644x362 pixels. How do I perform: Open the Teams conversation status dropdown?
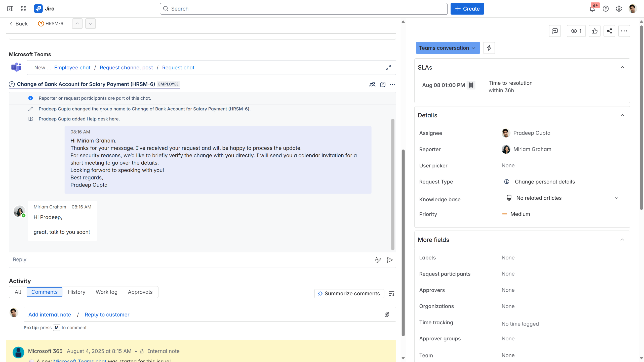point(448,48)
